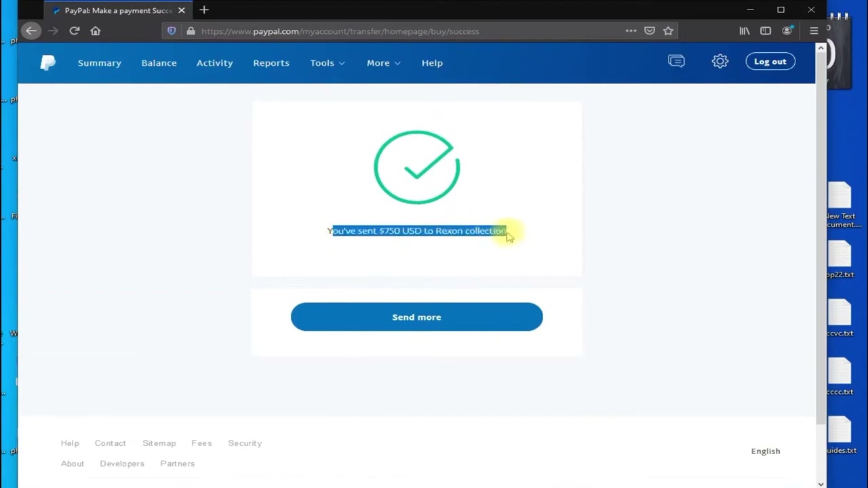Open the footer About link
Screen dimensions: 868x488
pyautogui.click(x=73, y=464)
